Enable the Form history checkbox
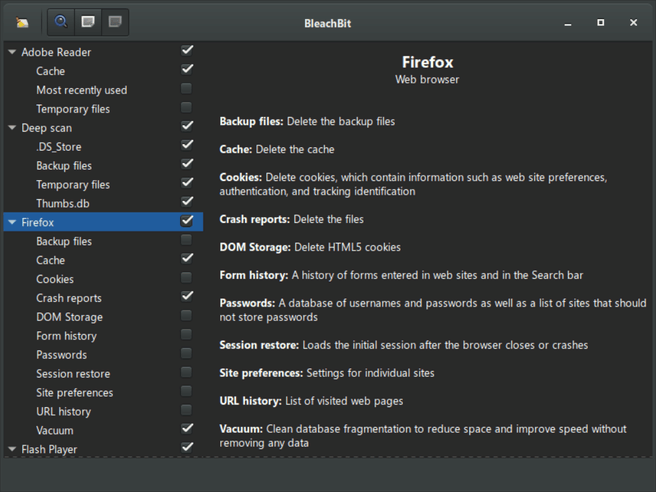The image size is (656, 492). pyautogui.click(x=187, y=334)
